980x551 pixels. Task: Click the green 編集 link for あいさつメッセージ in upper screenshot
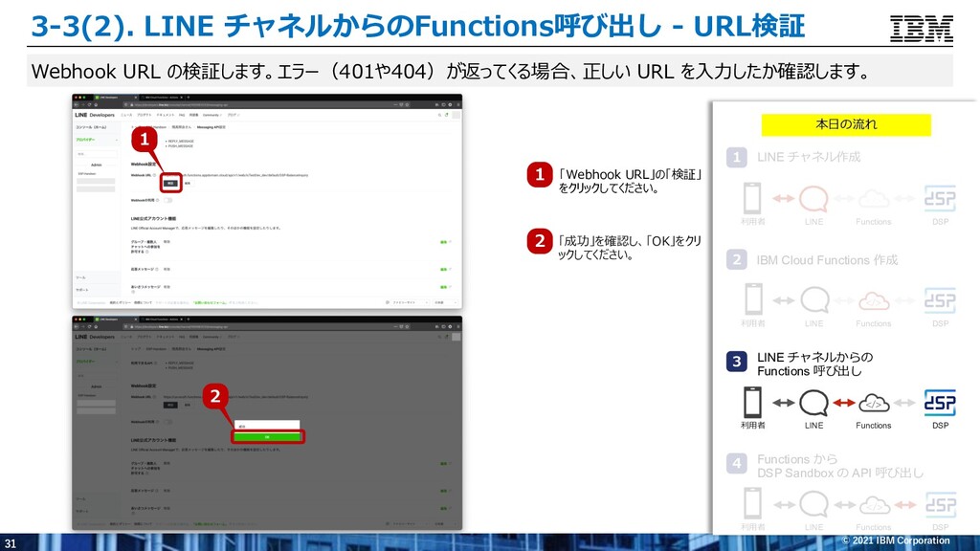(x=445, y=287)
